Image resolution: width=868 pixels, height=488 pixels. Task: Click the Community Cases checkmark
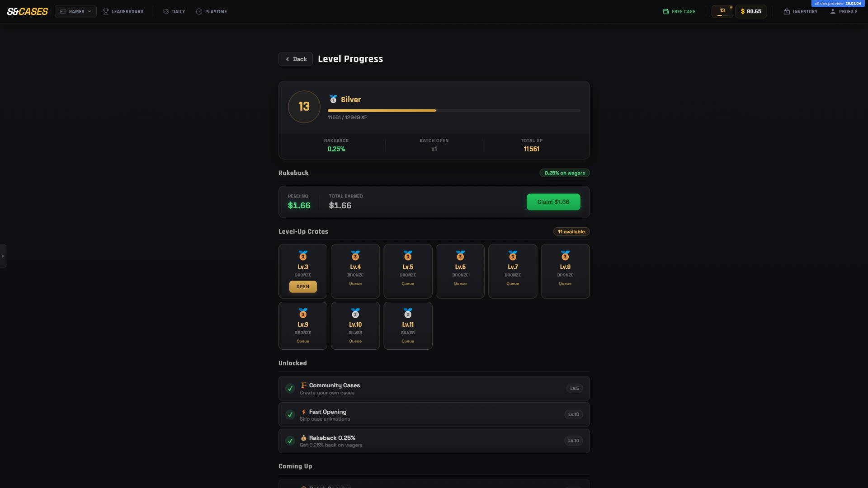point(290,388)
